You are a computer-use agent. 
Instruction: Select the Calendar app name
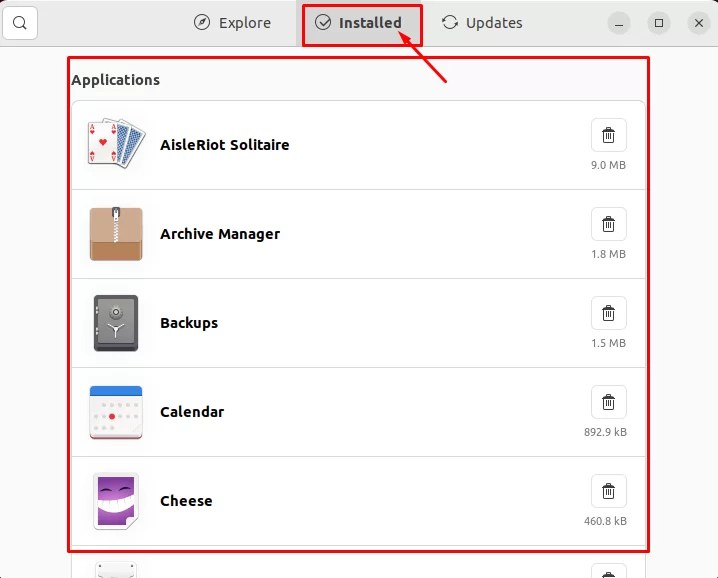point(192,412)
